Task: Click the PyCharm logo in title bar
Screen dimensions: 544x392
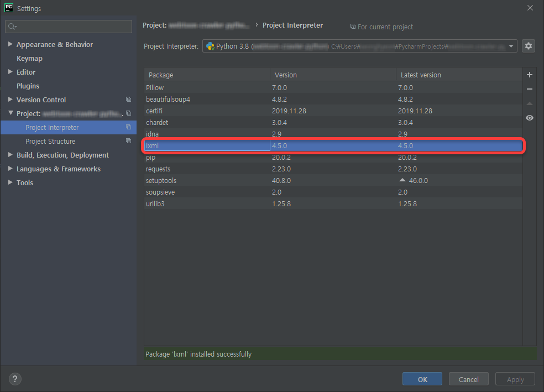Action: pos(9,8)
